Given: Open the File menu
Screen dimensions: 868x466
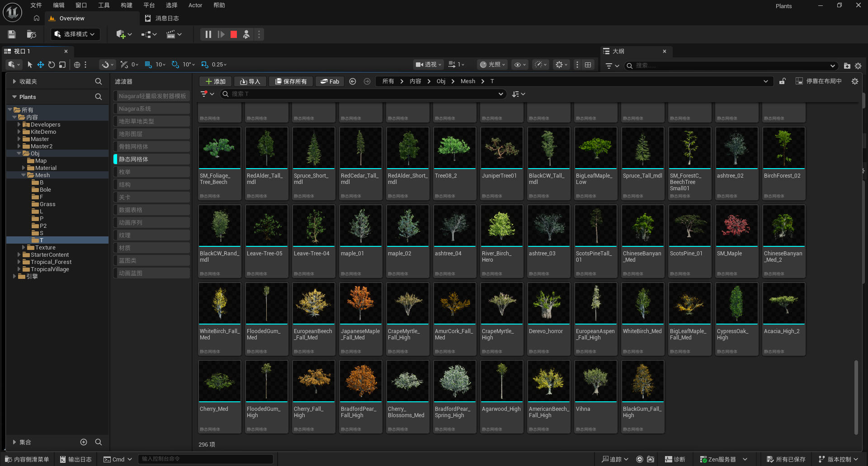Looking at the screenshot, I should 36,5.
